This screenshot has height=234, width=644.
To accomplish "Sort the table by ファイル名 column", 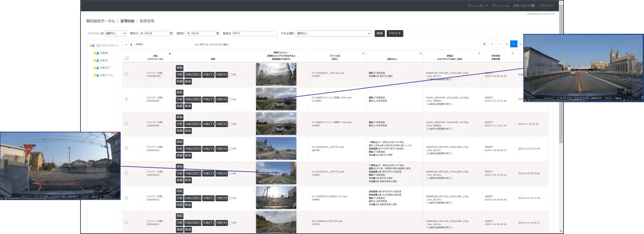I will (363, 53).
